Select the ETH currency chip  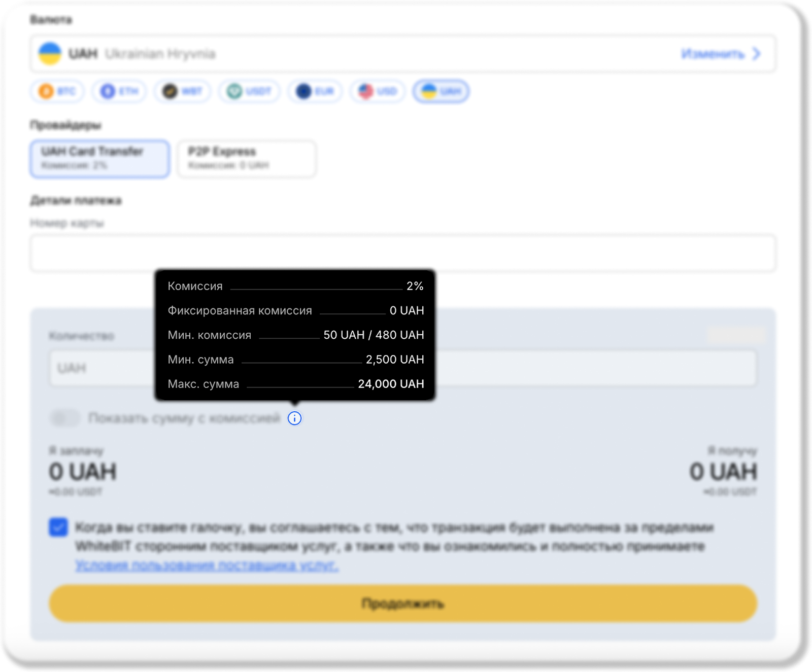click(119, 91)
